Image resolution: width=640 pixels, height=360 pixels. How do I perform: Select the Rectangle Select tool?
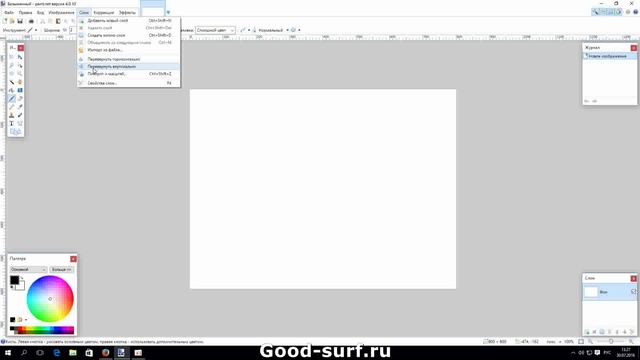[x=11, y=57]
